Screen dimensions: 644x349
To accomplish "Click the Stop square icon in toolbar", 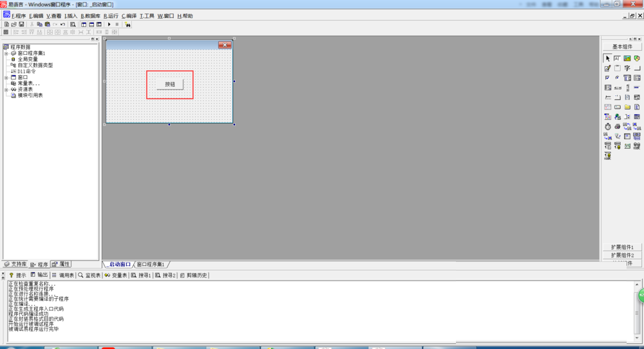I will (117, 24).
